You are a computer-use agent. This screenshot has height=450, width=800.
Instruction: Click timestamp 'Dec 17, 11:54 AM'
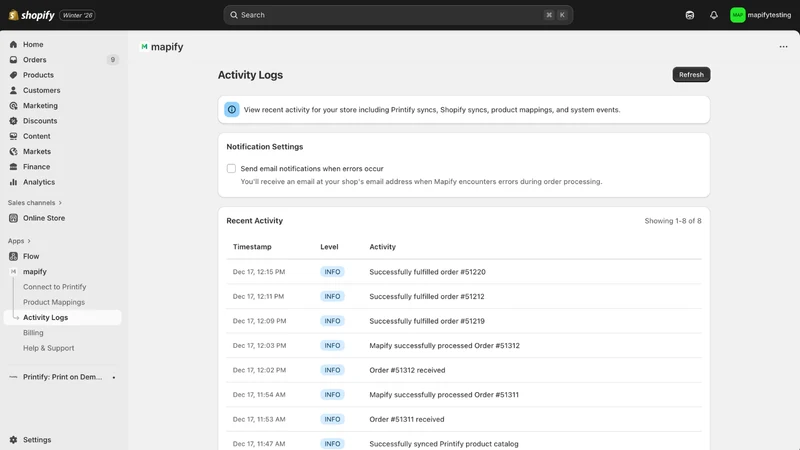(x=259, y=394)
